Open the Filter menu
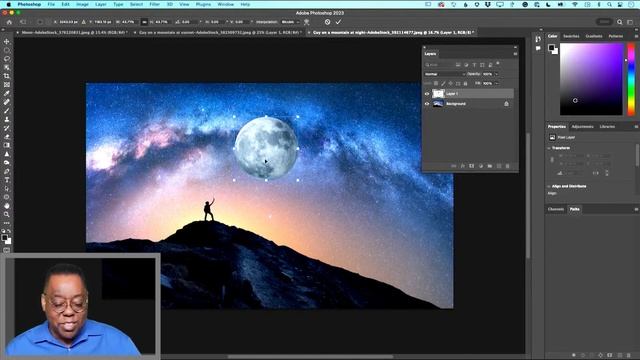640x360 pixels. point(154,4)
